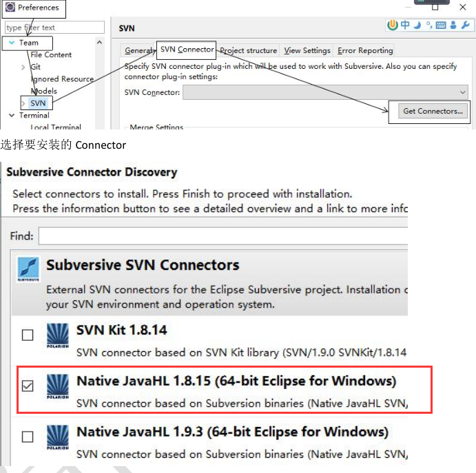Switch to the View Settings tab

coord(307,50)
